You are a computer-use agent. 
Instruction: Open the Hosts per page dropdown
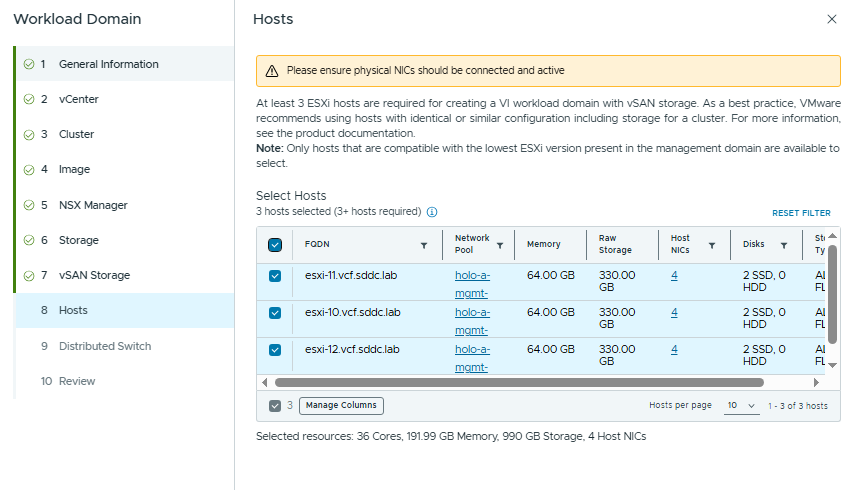[741, 406]
